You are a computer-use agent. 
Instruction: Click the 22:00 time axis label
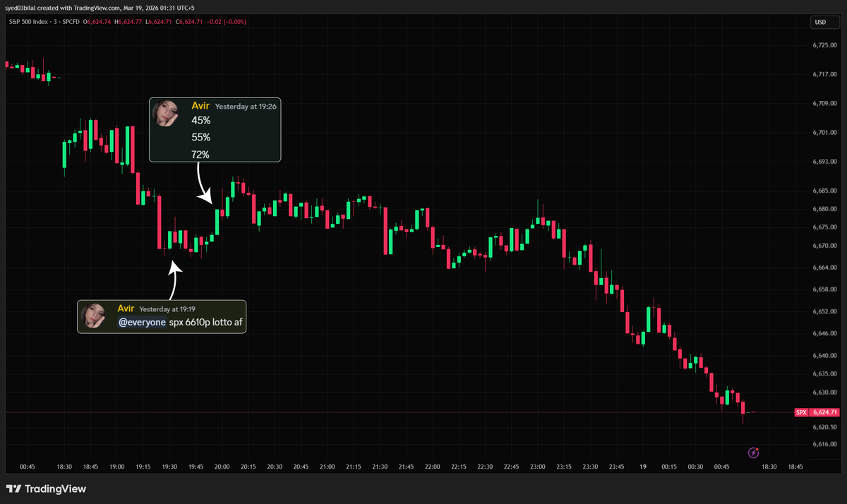point(433,467)
